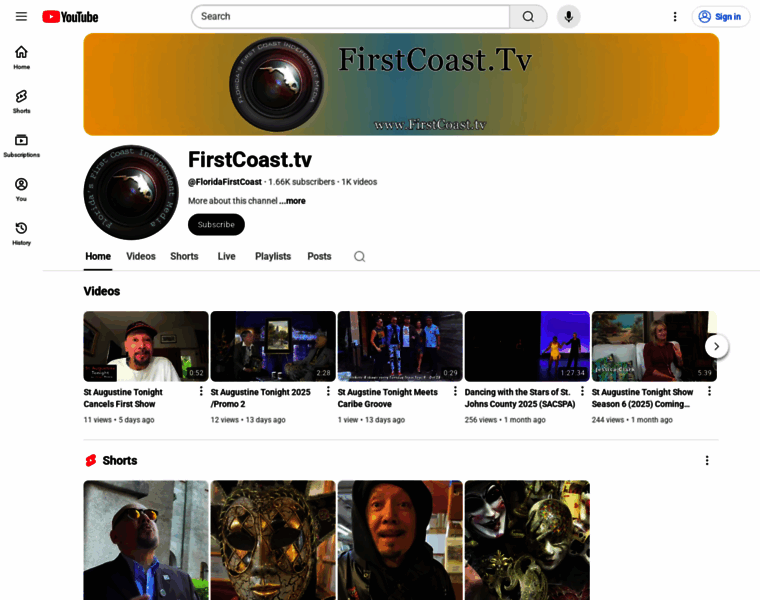Image resolution: width=760 pixels, height=600 pixels.
Task: Open Shorts in left sidebar
Action: (x=21, y=101)
